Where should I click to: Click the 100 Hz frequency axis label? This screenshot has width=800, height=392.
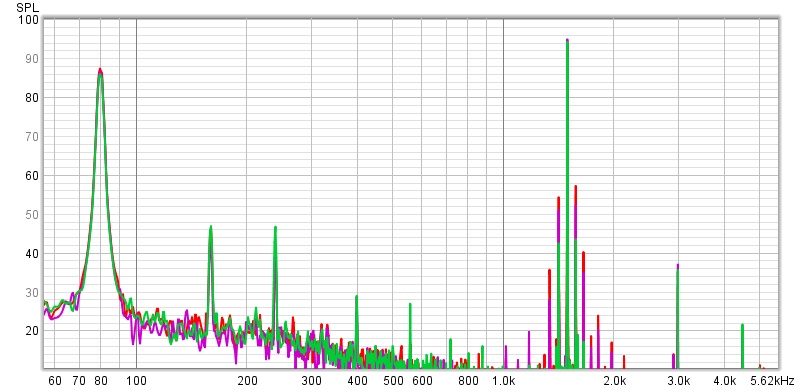[136, 381]
